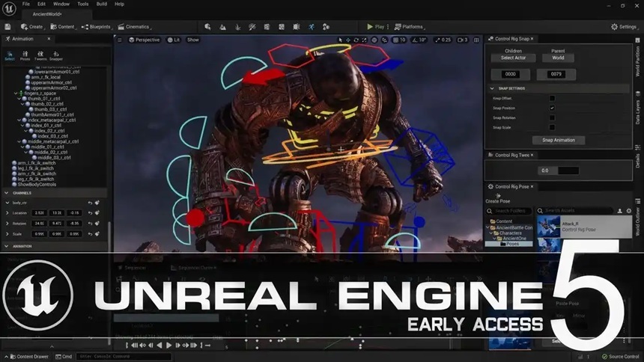Open the Help menu
The width and height of the screenshot is (644, 362).
[119, 4]
